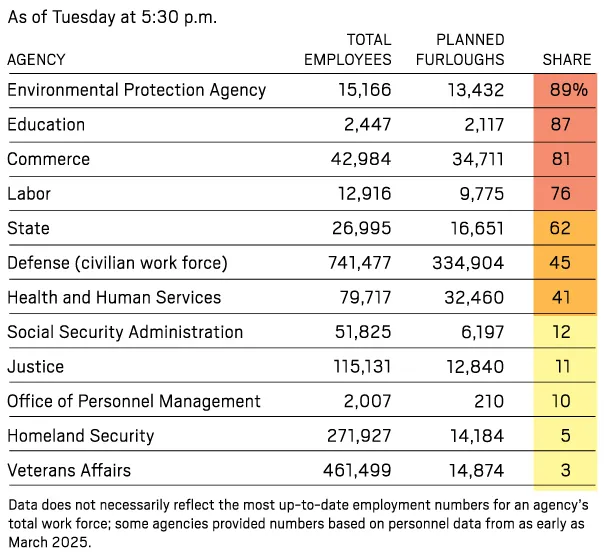Screen dimensions: 612x559
Task: Click Commerce total employees value 42,984
Action: click(x=362, y=159)
